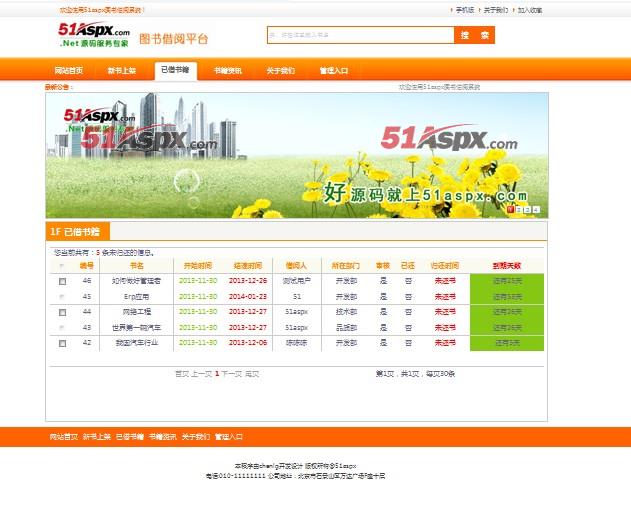Screen dimensions: 631x512
Task: Click the green days-left cell in row 46
Action: (507, 281)
